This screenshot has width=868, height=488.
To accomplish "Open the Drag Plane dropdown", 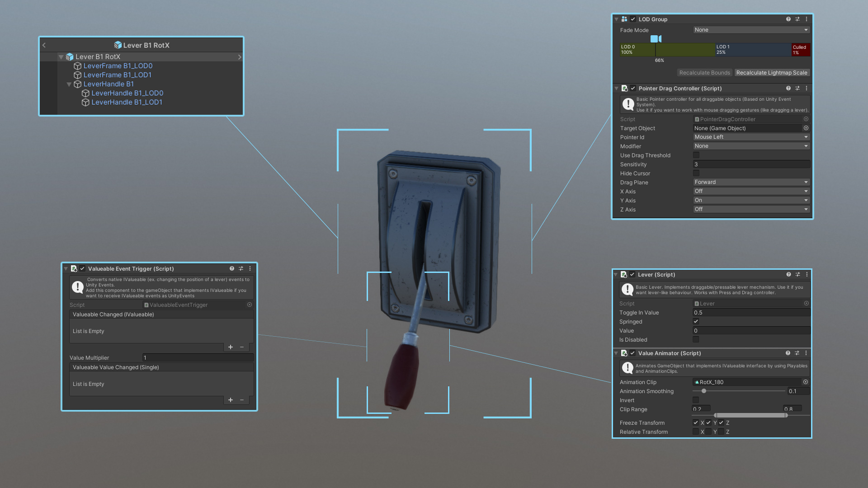I will click(x=751, y=183).
